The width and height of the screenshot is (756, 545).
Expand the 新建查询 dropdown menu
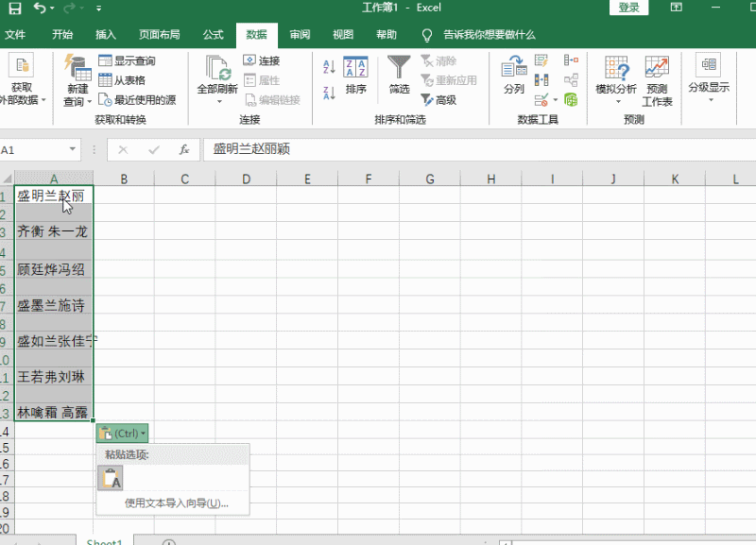click(x=76, y=85)
